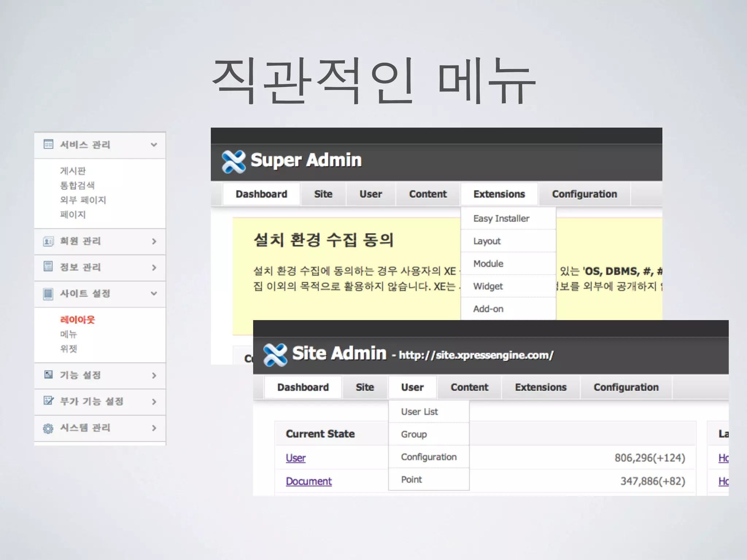
Task: Click the 부가 기능 설정 checklist icon
Action: click(x=48, y=401)
